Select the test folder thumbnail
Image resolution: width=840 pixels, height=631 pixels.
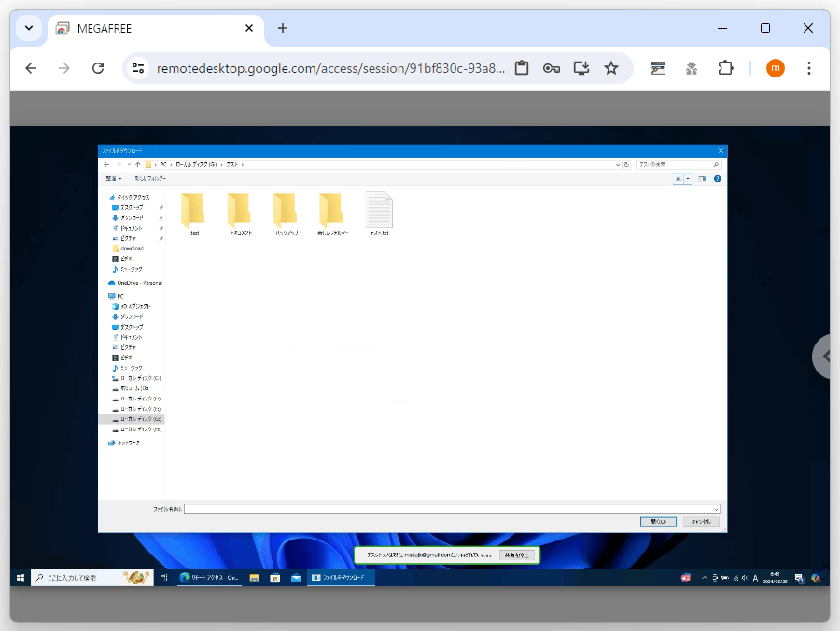point(194,215)
